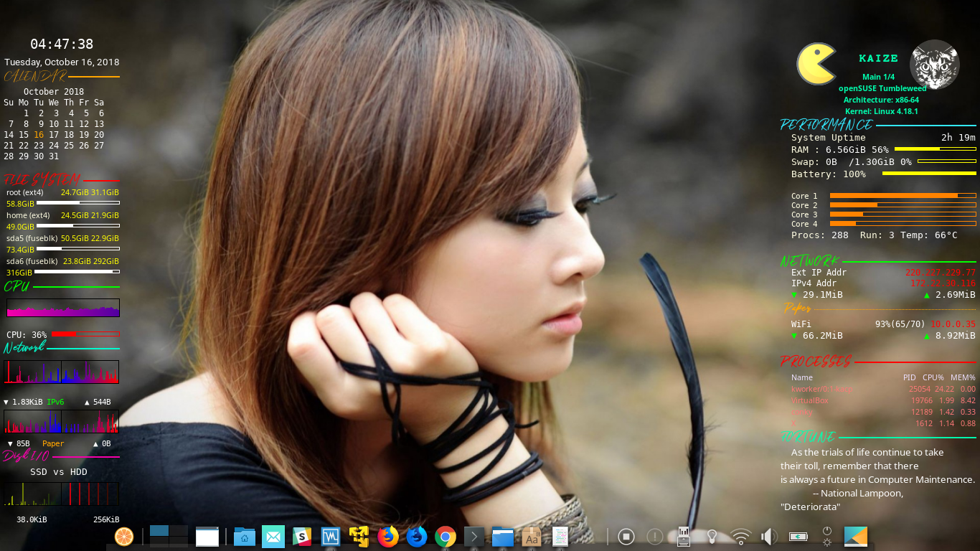
Task: Launch Firefox Developer Edition (blue)
Action: tap(417, 537)
